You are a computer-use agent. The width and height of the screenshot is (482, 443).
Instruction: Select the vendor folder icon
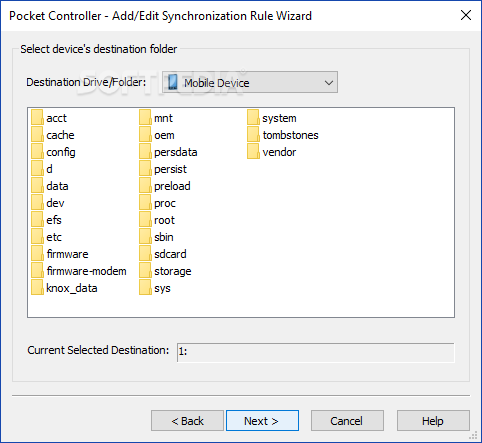(x=253, y=152)
